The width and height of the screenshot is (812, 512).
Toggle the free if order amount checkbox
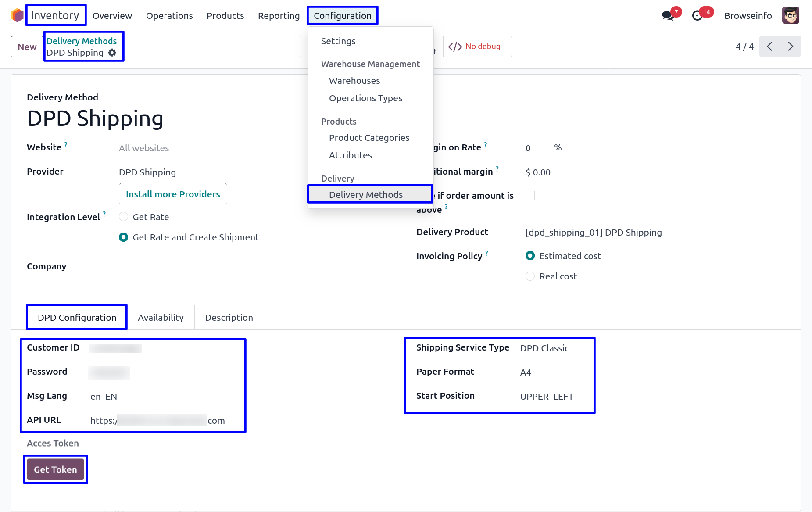click(x=530, y=196)
